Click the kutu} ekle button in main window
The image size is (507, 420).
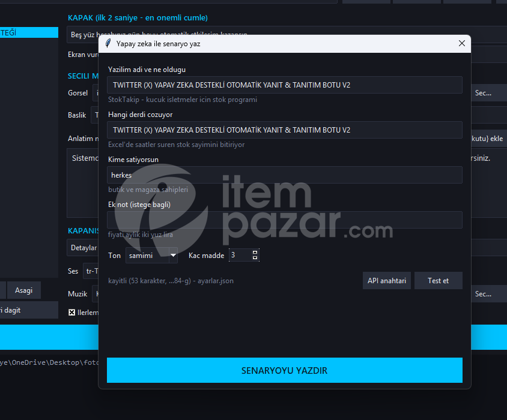pyautogui.click(x=488, y=139)
